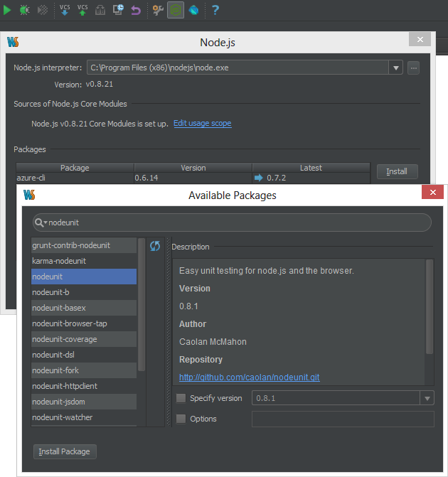448x477 pixels.
Task: Enable the Specify version checkbox
Action: click(181, 398)
